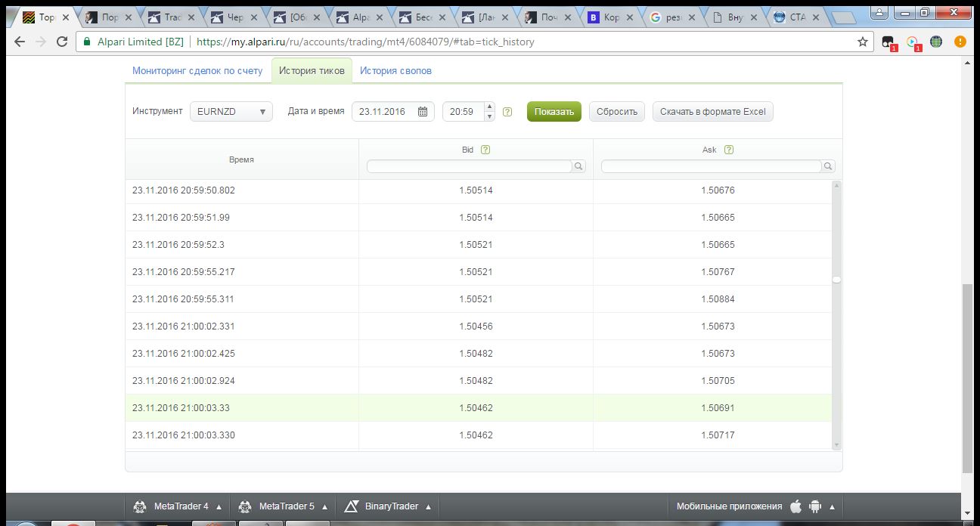
Task: Click the time field showing 20:59
Action: tap(463, 112)
